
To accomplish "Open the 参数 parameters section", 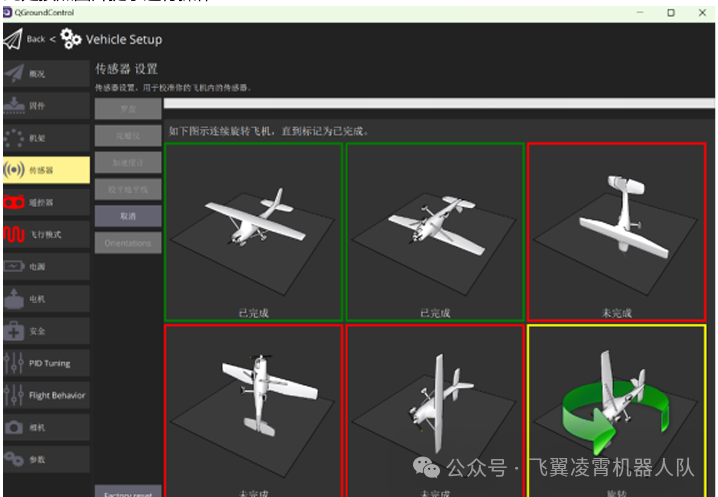I will [45, 460].
